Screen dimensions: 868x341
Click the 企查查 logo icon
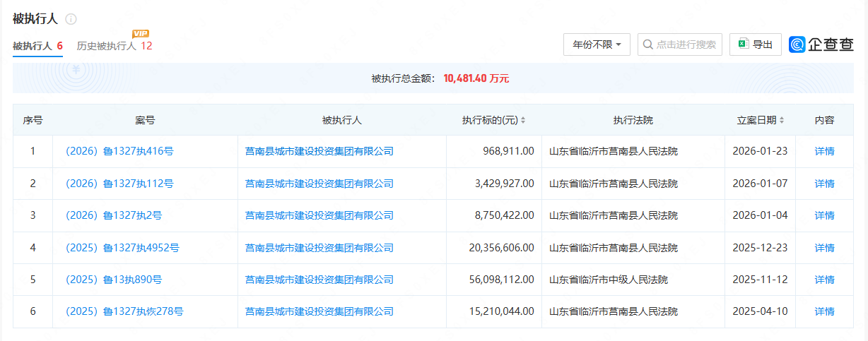tap(797, 44)
